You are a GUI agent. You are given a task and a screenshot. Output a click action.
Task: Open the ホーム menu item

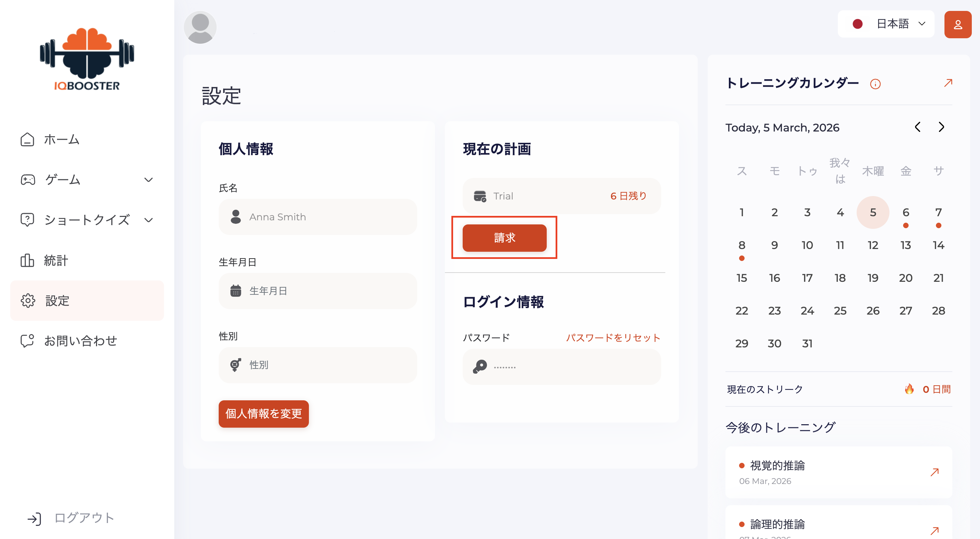(x=62, y=140)
